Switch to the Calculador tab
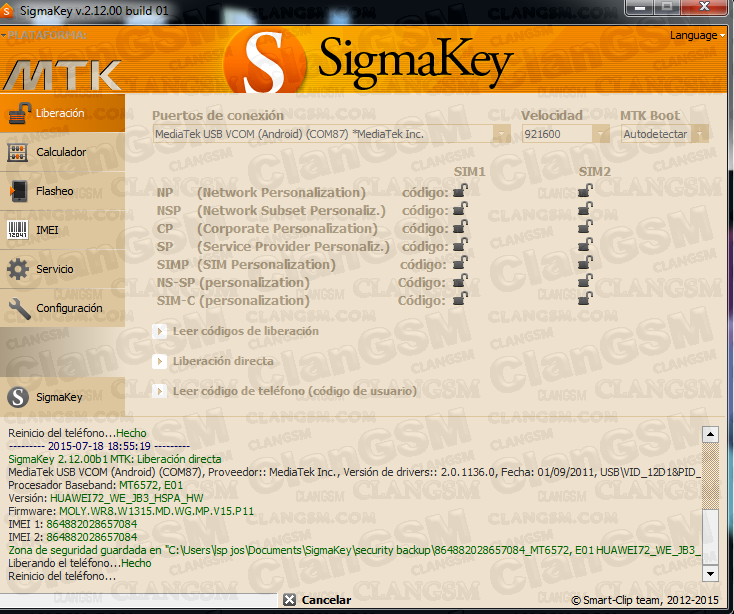Image resolution: width=734 pixels, height=614 pixels. point(62,152)
